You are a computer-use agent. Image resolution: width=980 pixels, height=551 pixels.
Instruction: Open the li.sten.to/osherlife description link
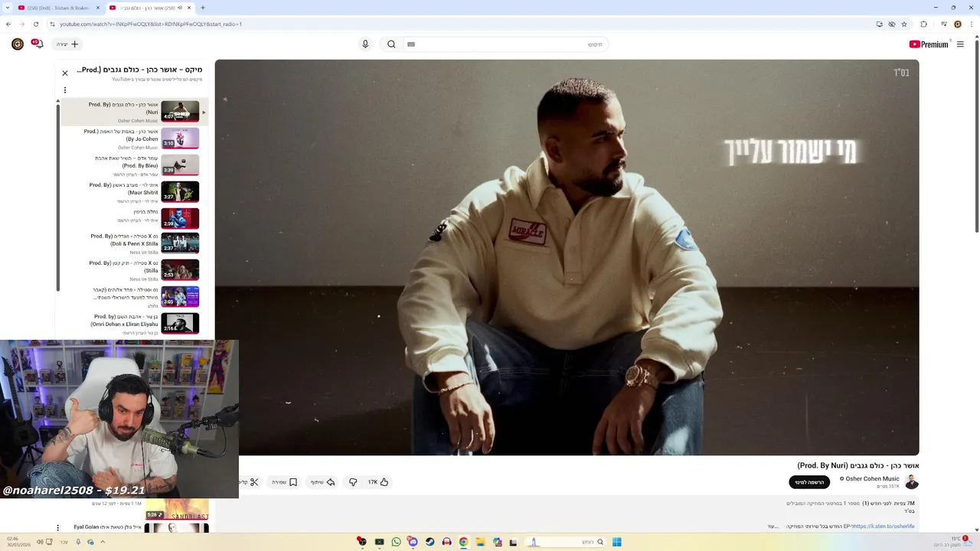pyautogui.click(x=884, y=527)
